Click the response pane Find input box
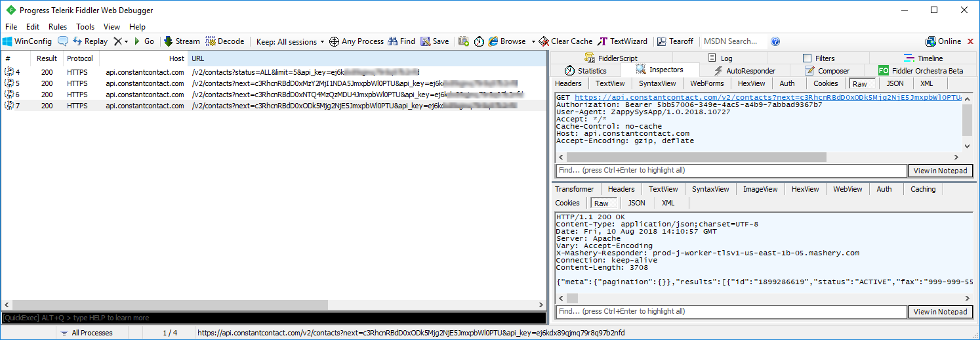The image size is (980, 340). tap(731, 312)
